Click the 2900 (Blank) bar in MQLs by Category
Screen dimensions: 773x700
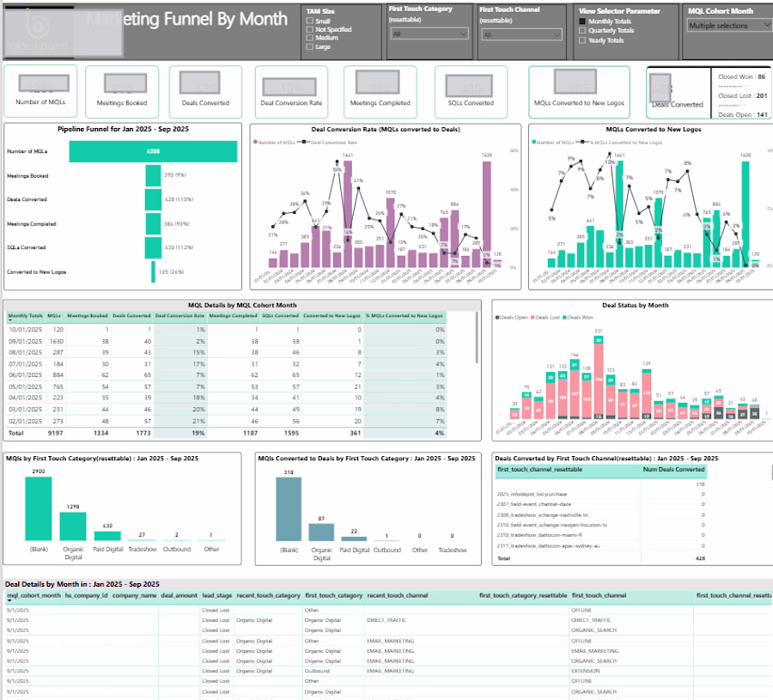pos(39,508)
